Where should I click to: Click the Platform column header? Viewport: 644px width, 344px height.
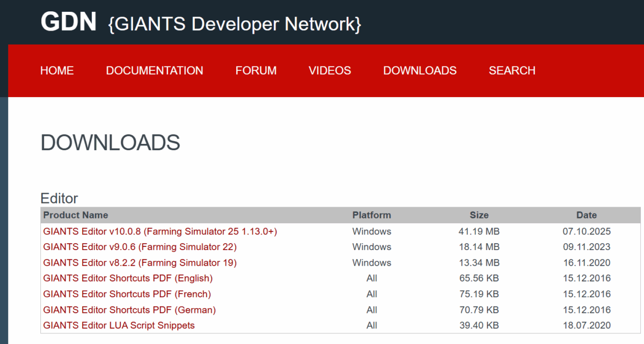point(371,215)
